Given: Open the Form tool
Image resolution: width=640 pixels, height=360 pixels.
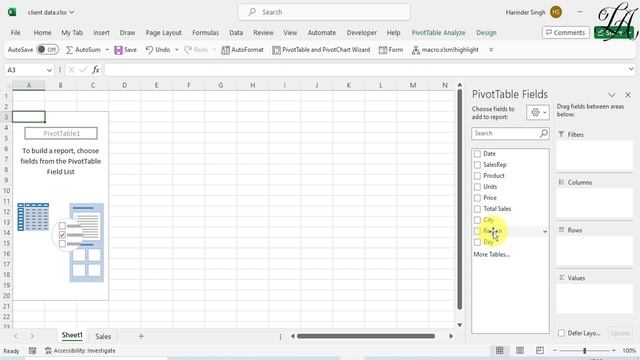Looking at the screenshot, I should (x=391, y=50).
